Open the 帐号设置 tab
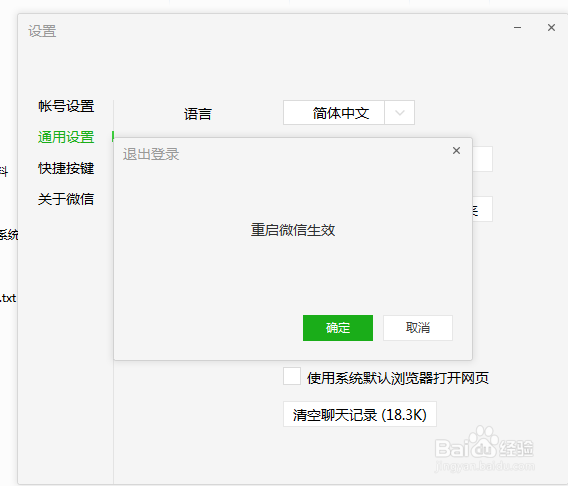 pos(66,106)
